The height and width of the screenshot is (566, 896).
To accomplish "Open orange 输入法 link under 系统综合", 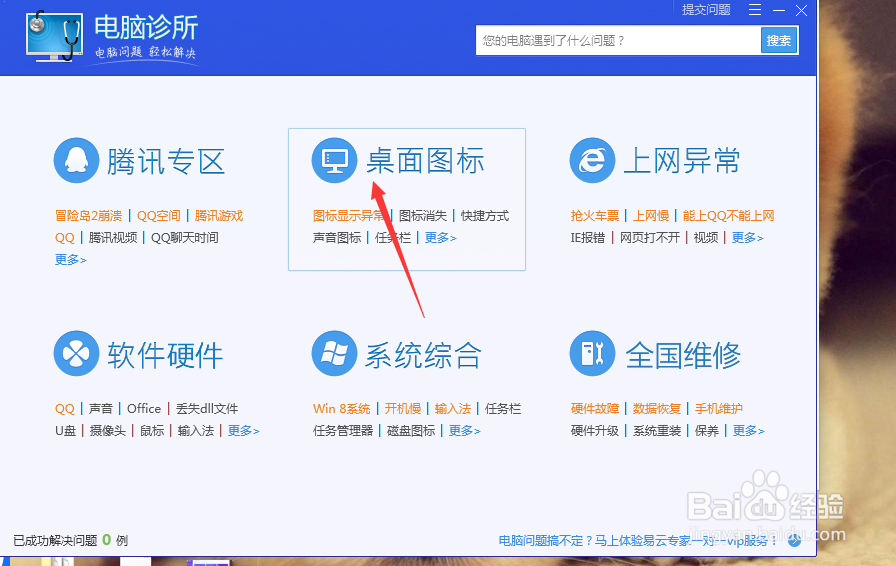I will pos(453,409).
